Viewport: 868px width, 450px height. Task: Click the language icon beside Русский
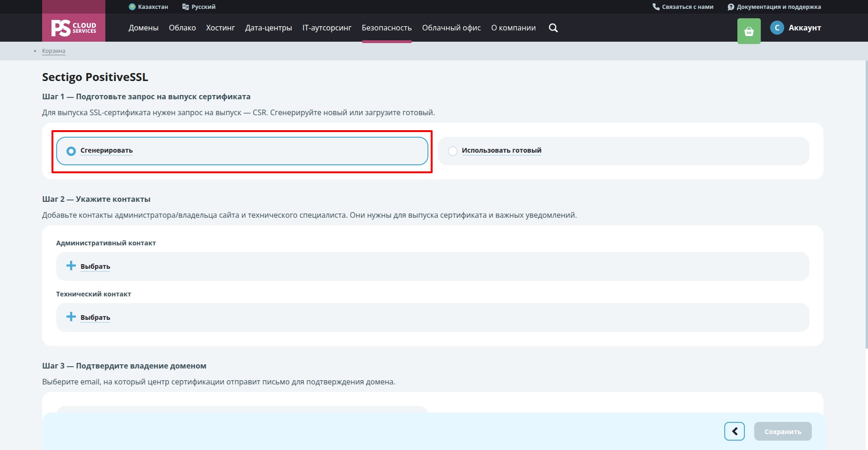click(185, 7)
